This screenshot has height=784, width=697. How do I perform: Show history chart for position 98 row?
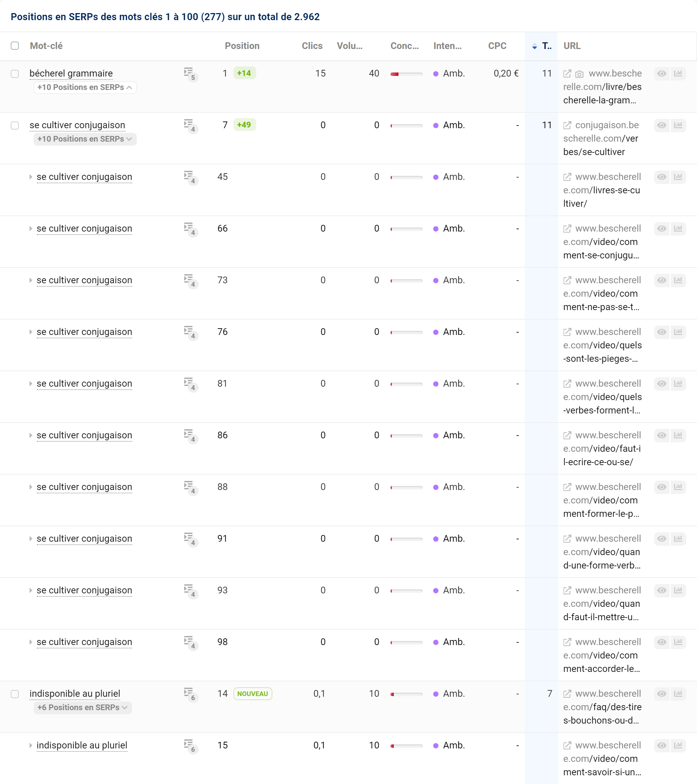(678, 642)
